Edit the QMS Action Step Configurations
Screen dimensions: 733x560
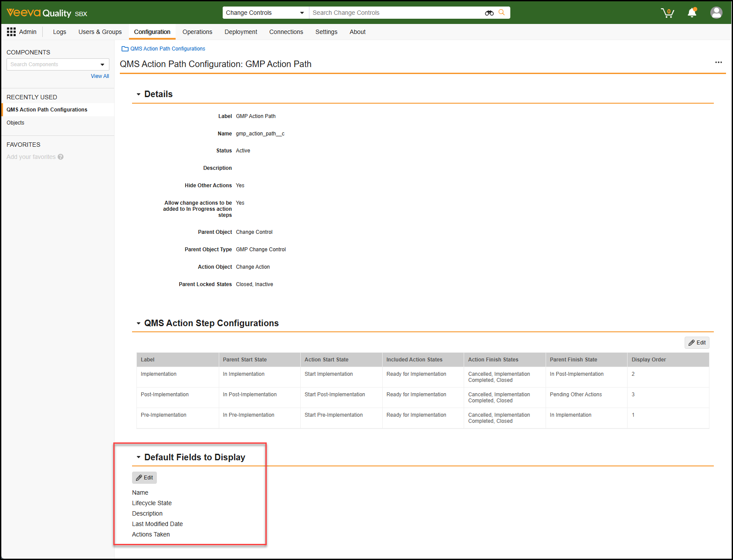(696, 343)
